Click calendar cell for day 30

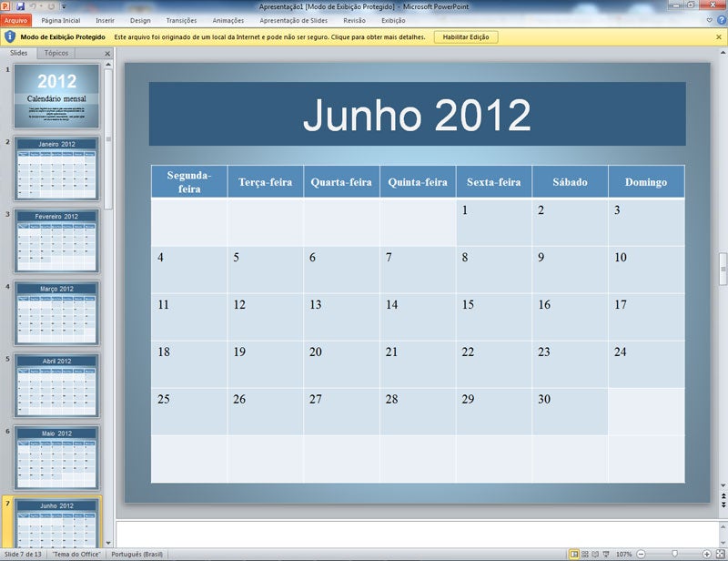click(570, 412)
